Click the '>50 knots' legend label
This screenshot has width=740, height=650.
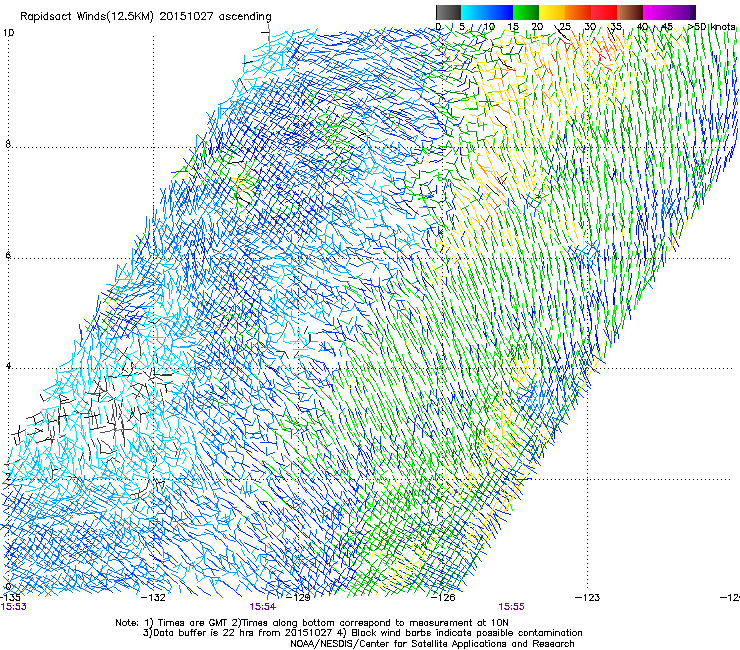(x=712, y=27)
